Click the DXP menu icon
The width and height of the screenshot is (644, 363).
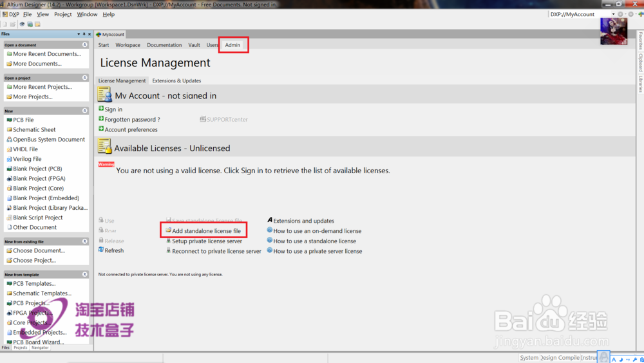pyautogui.click(x=5, y=14)
